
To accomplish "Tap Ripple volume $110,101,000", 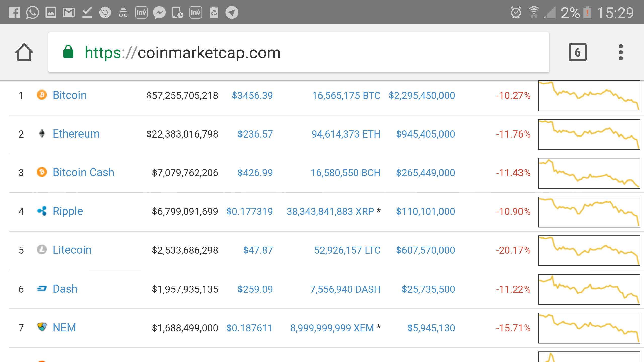I will point(426,211).
